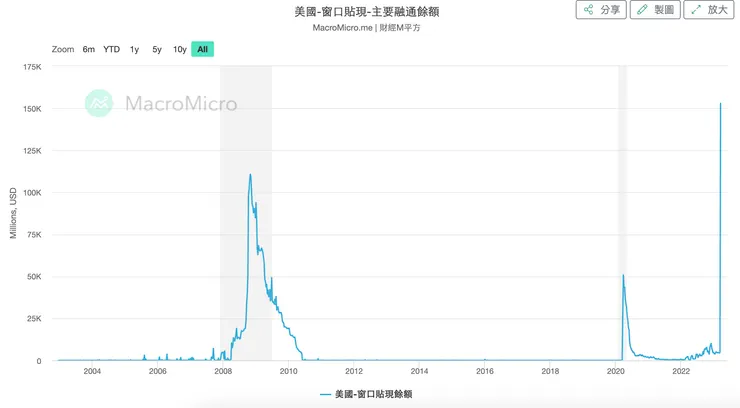Screen dimensions: 740x408
Task: Select the 10y zoom option
Action: coord(180,49)
